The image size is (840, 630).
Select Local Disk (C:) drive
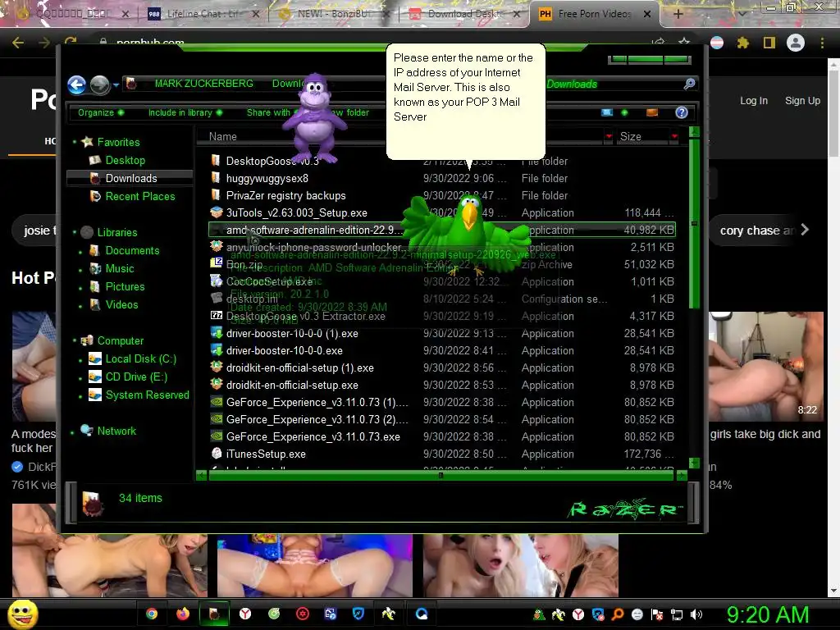(x=140, y=359)
